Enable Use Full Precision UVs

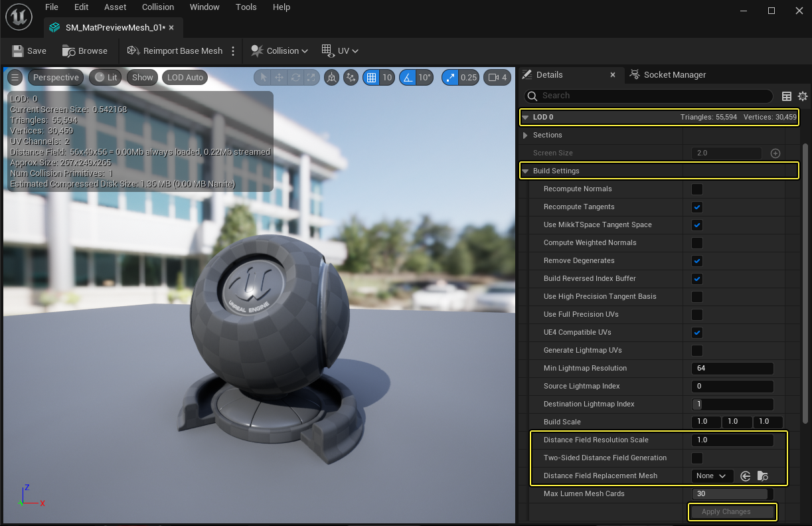point(697,315)
